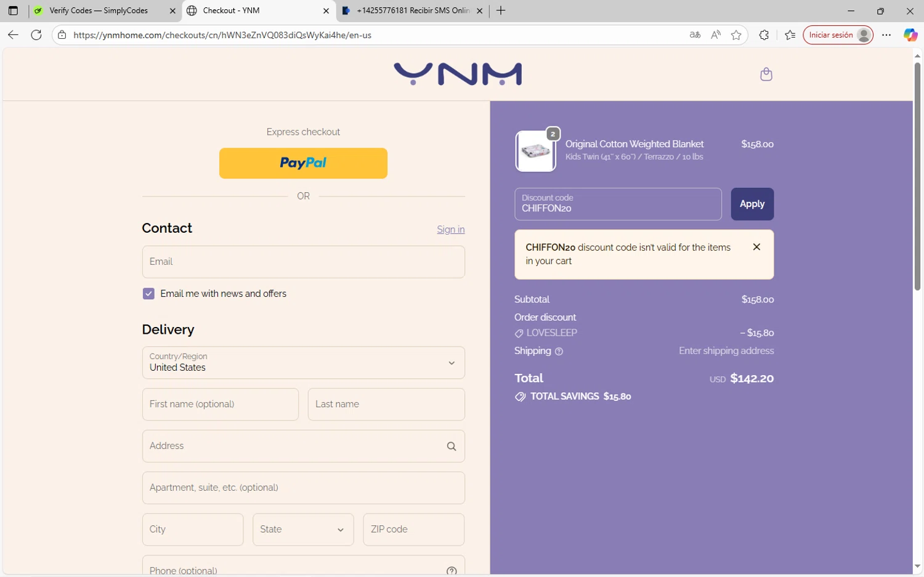Click the TOTAL SAVINGS $15.80 line
Image resolution: width=924 pixels, height=577 pixels.
tap(573, 397)
